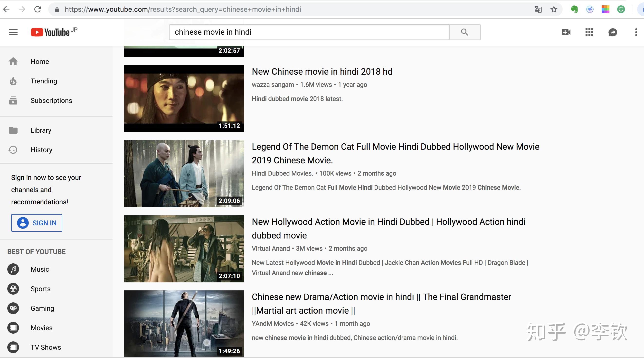This screenshot has width=644, height=358.
Task: Open the colorful squares extension
Action: (605, 10)
